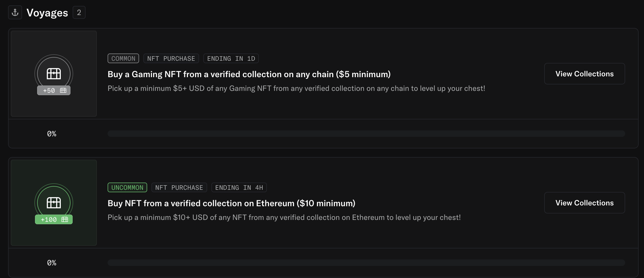Click the Voyages section heading
This screenshot has width=644, height=278.
(47, 13)
